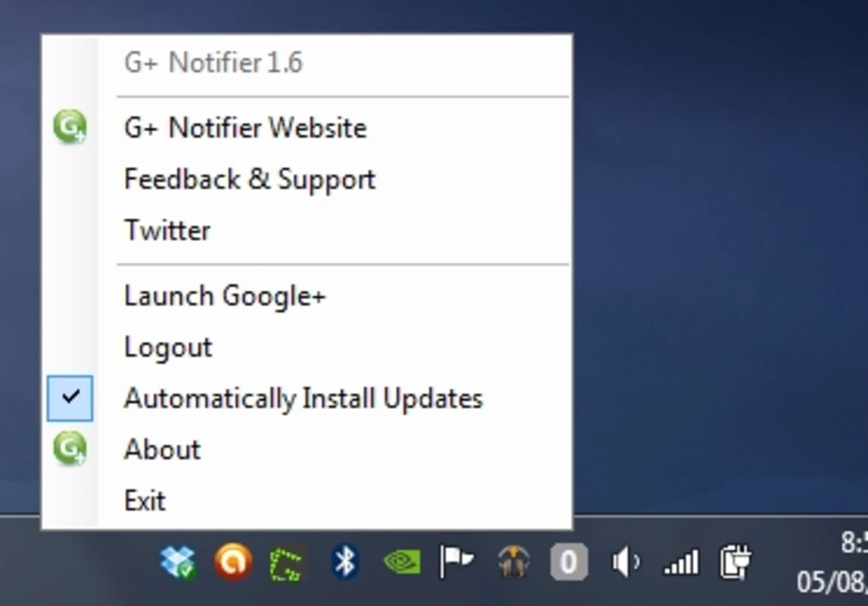Open the Action Center flag icon
Viewport: 868px width, 606px height.
click(x=456, y=562)
